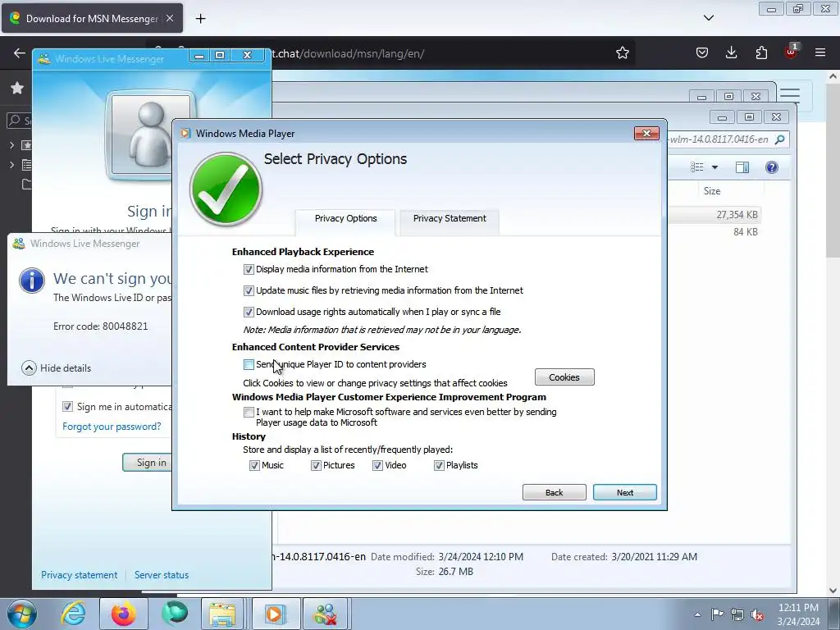Open the Messenger Privacy statement link

(80, 575)
